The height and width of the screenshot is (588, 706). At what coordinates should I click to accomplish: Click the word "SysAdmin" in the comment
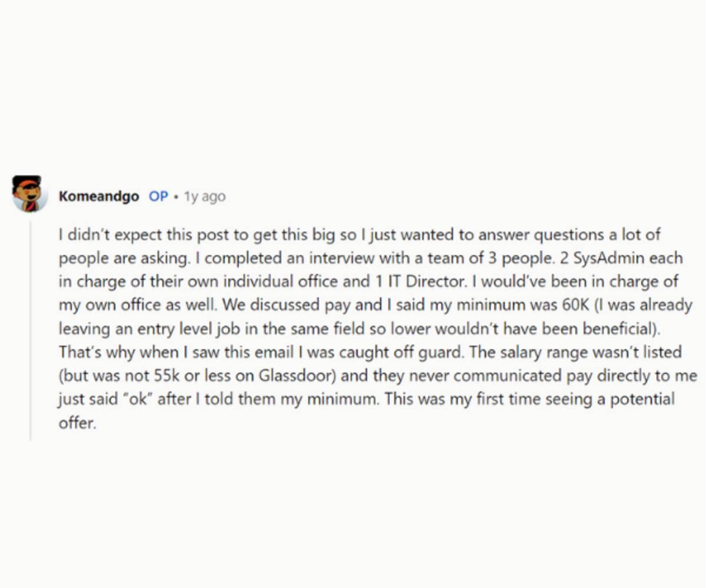pos(602,258)
